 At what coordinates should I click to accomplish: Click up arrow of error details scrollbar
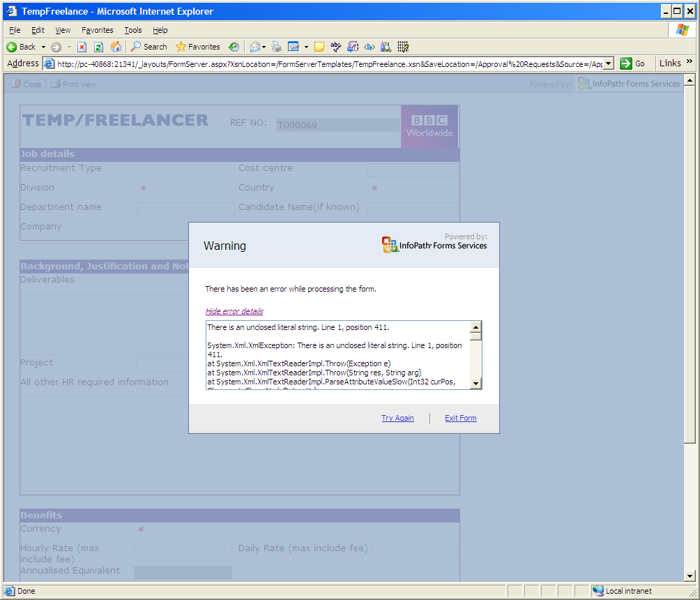476,327
